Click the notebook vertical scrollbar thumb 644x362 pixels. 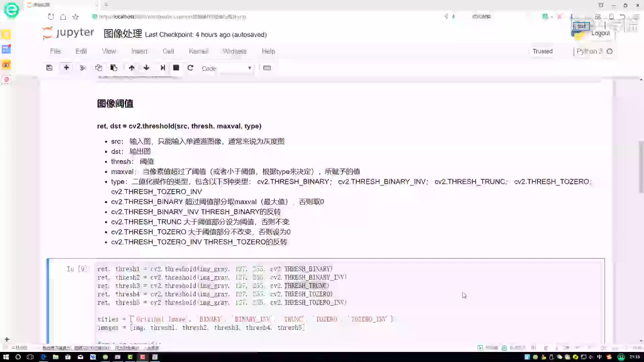coord(641,167)
